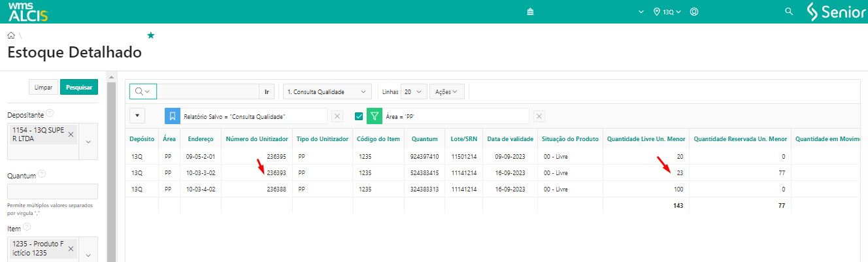Click address cell 10-03-3-02

tap(201, 173)
